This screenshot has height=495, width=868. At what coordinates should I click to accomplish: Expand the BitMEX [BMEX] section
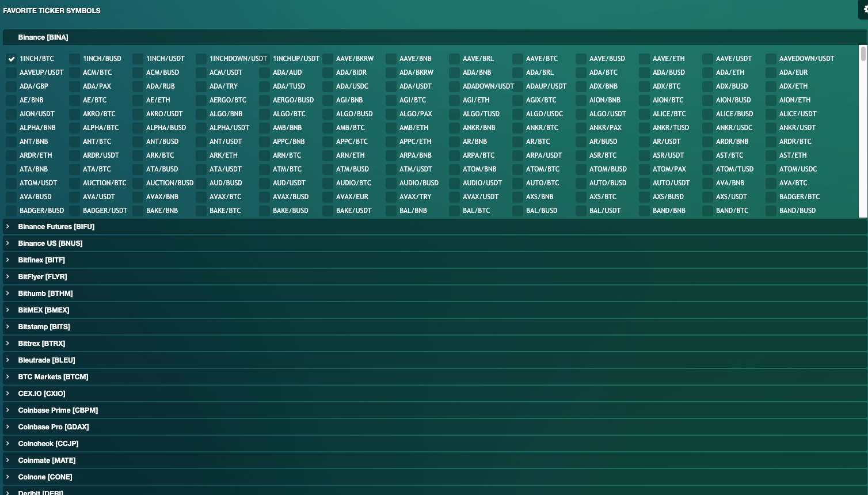435,310
